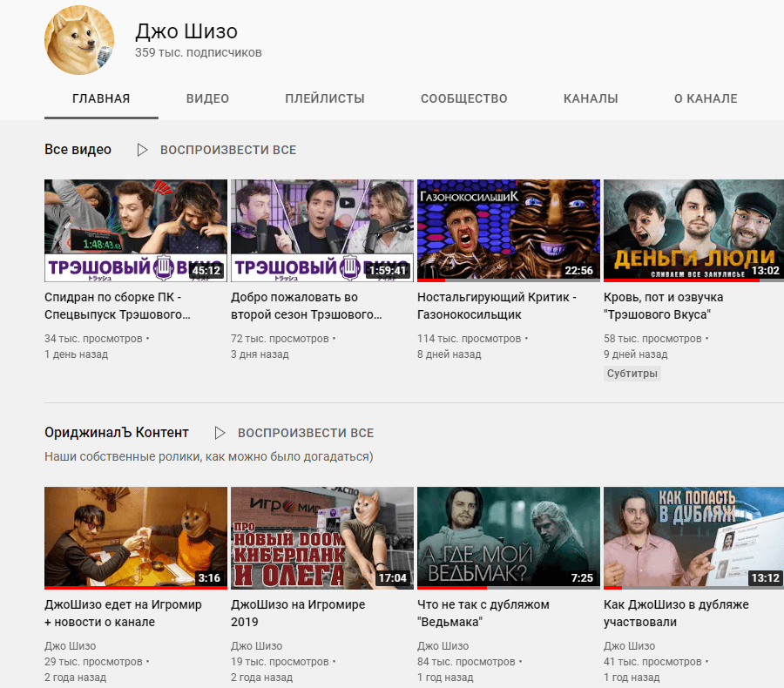Click play icon beside ОриджиналЪ Контент section

[x=220, y=433]
